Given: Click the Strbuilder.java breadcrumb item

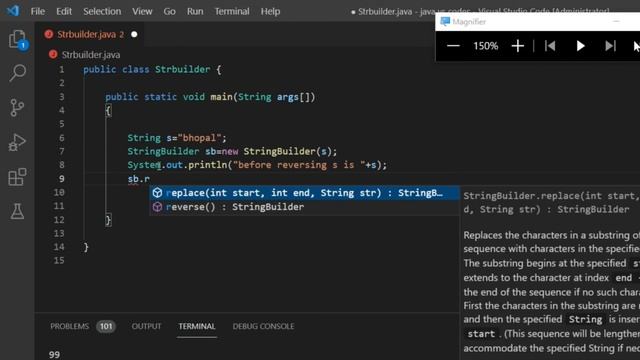Looking at the screenshot, I should [x=91, y=54].
